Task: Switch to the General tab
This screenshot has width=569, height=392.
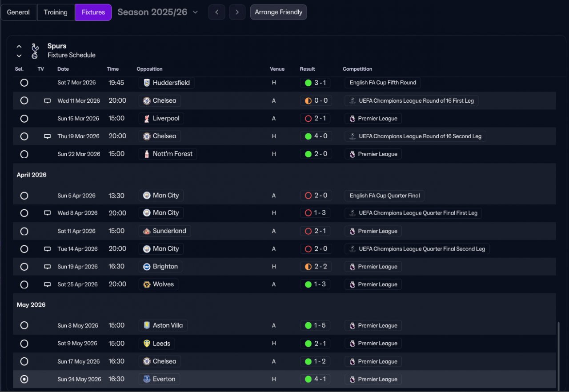Action: pos(18,12)
